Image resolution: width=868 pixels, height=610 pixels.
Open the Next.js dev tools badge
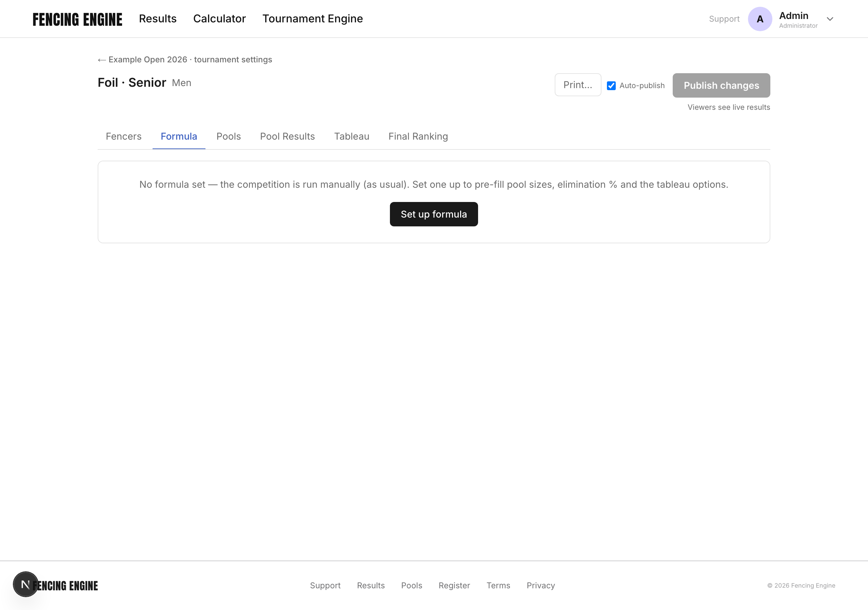pos(25,584)
